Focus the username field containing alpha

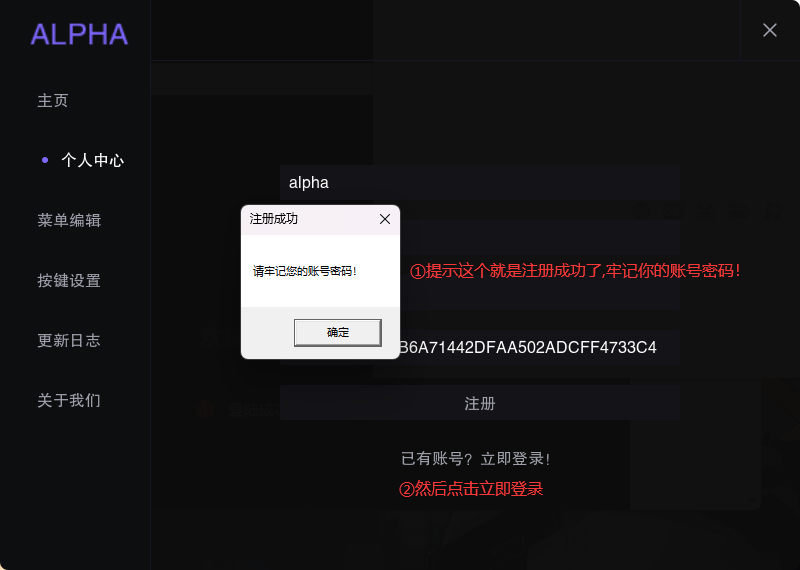point(480,183)
